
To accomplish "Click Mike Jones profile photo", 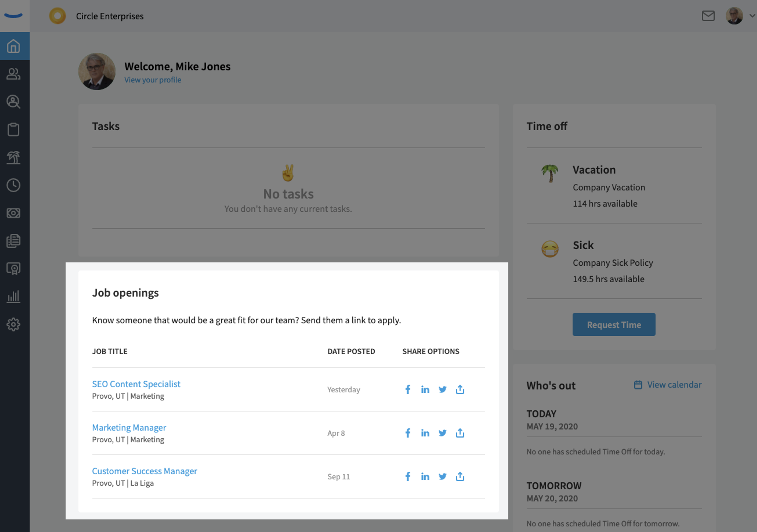I will [x=97, y=71].
